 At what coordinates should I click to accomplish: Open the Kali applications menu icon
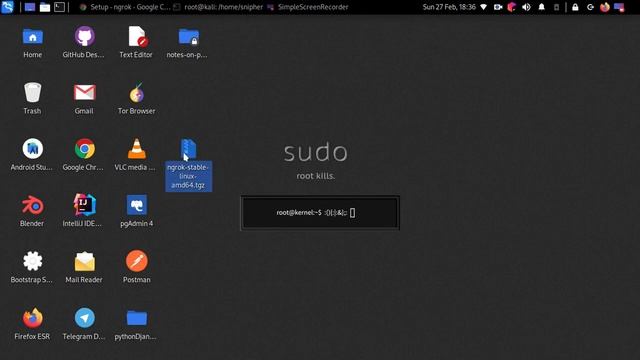click(7, 7)
